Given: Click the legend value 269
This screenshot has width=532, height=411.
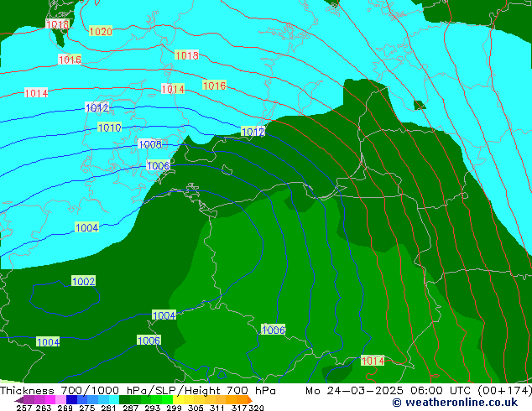Looking at the screenshot, I should [x=65, y=408].
